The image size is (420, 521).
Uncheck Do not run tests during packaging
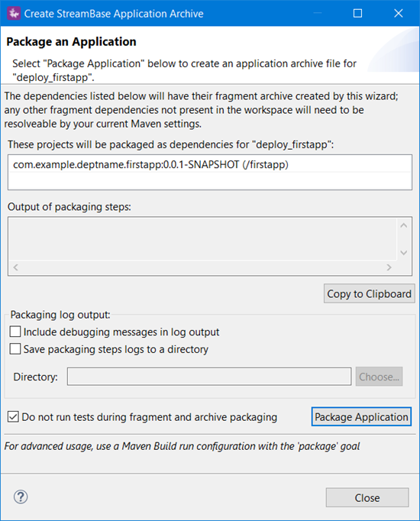[13, 416]
